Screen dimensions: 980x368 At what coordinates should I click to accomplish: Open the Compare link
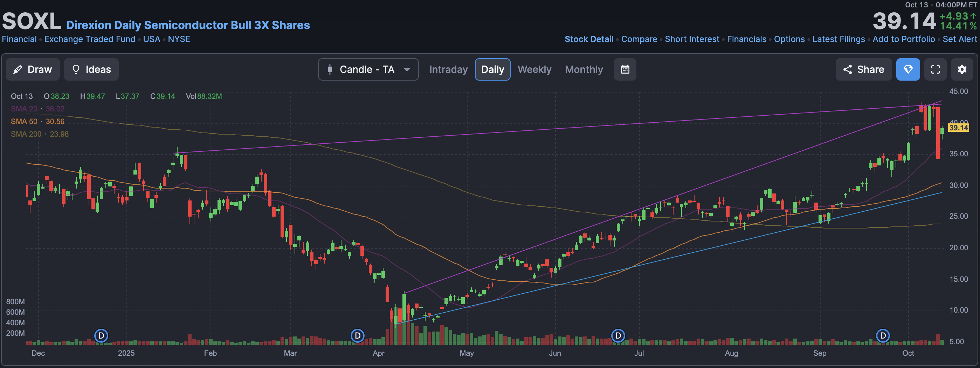[639, 39]
